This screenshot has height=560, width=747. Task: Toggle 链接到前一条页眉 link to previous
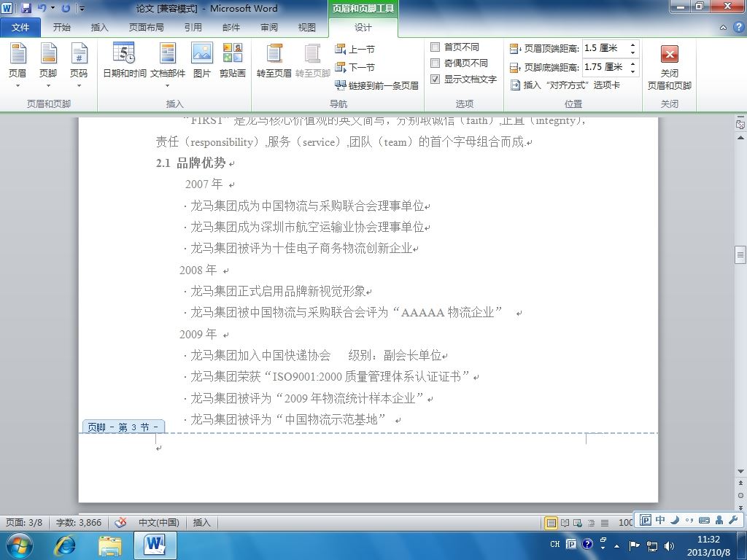[x=377, y=85]
